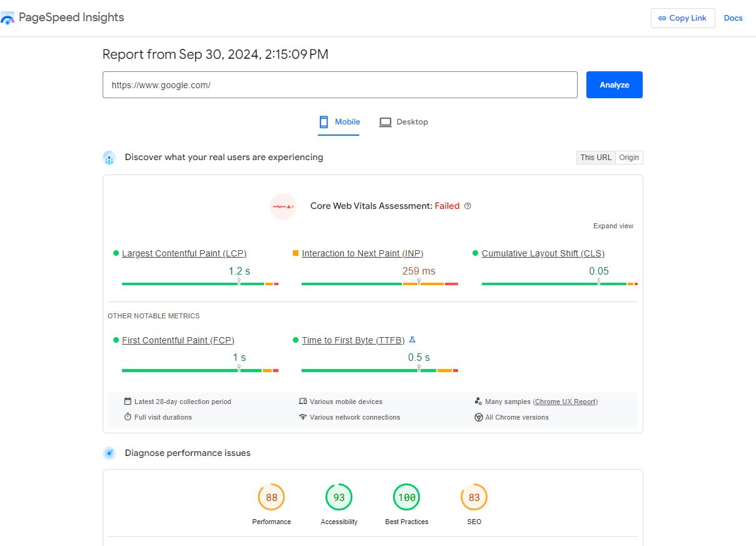Click the failed assessment pulse icon
756x546 pixels.
[283, 206]
